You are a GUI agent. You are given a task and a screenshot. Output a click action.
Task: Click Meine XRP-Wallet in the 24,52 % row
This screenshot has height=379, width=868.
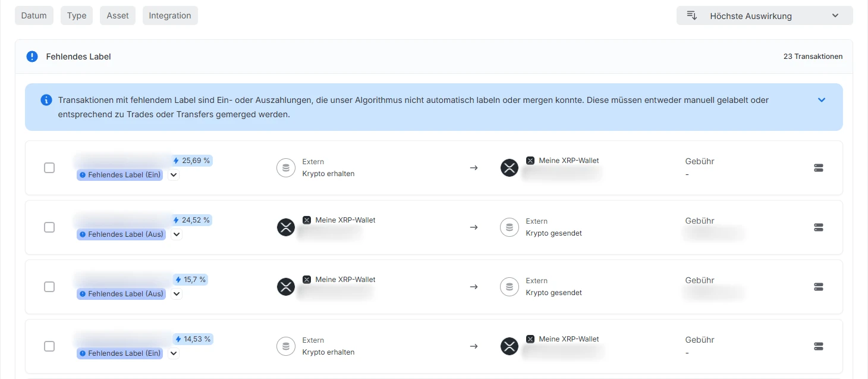click(x=345, y=220)
